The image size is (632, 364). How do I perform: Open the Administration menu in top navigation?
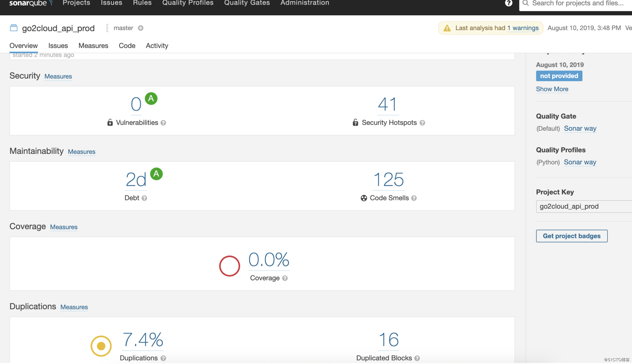coord(305,3)
